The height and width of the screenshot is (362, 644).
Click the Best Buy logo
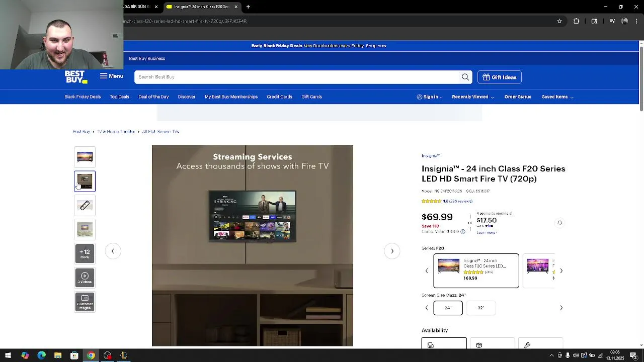(76, 77)
